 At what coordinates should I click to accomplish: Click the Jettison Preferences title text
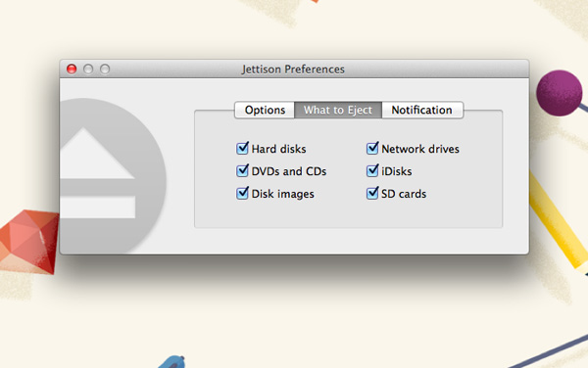(x=293, y=69)
